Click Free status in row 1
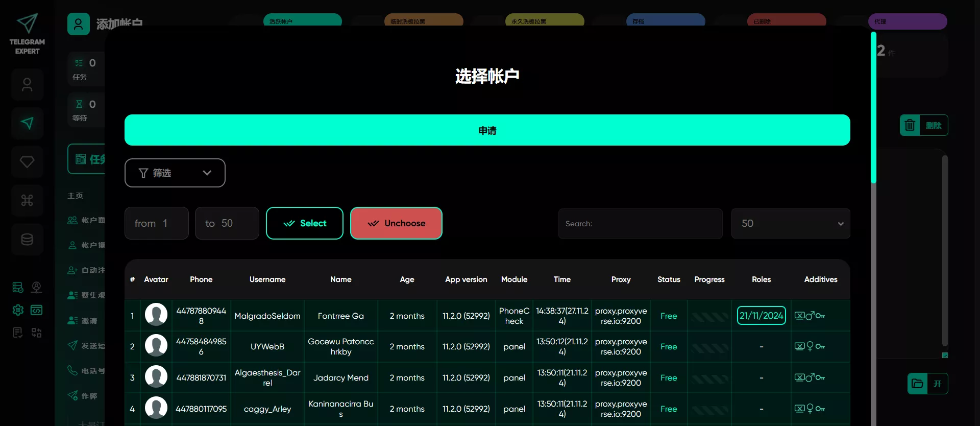The height and width of the screenshot is (426, 980). click(669, 316)
